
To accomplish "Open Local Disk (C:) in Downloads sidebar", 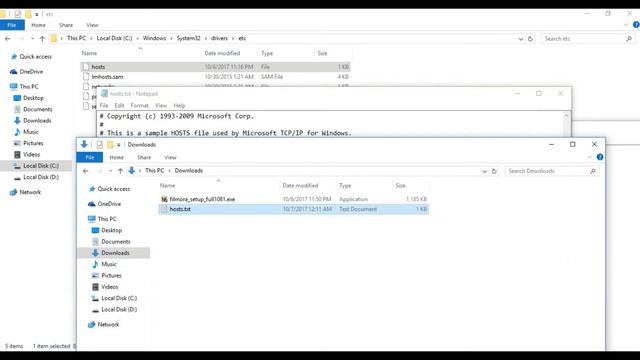I will (119, 298).
